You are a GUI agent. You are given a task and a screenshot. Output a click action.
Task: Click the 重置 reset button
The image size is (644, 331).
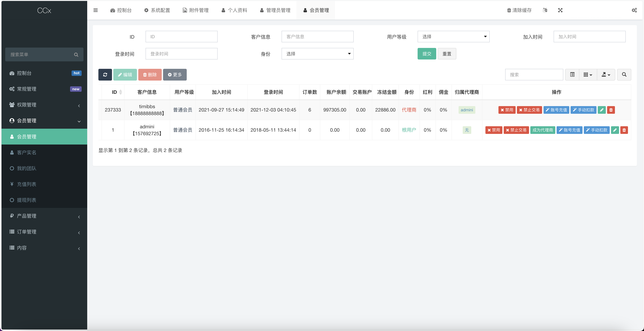click(x=447, y=54)
